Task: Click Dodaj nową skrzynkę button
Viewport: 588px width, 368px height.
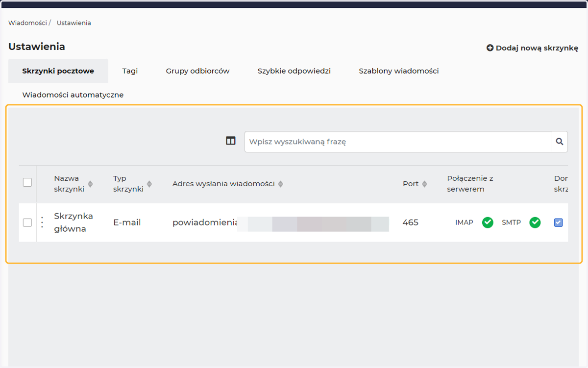Action: click(x=532, y=48)
